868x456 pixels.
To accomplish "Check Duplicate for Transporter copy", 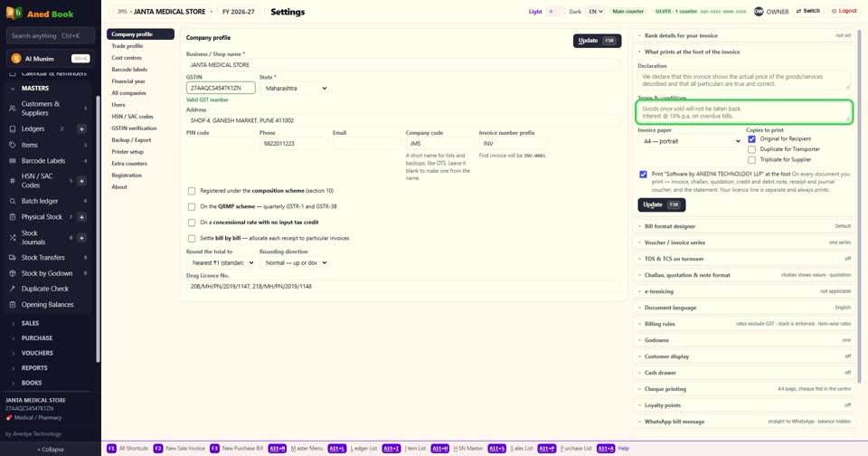I will click(x=751, y=149).
